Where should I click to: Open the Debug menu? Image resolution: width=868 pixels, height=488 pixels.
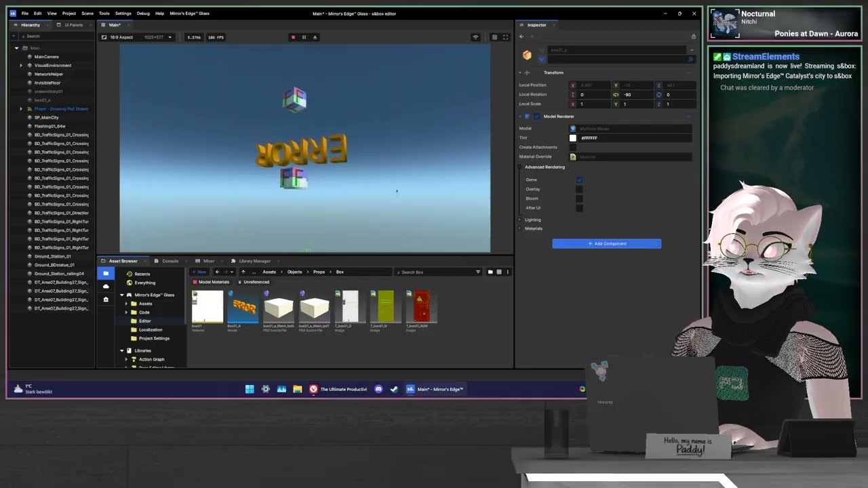pos(143,14)
